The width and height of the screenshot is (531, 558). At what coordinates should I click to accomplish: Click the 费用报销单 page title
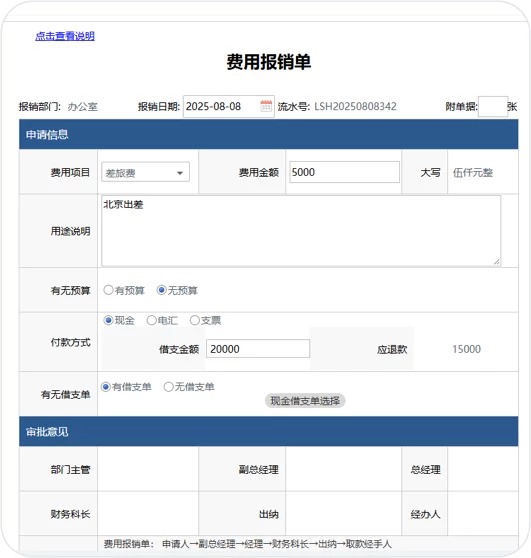[x=269, y=62]
